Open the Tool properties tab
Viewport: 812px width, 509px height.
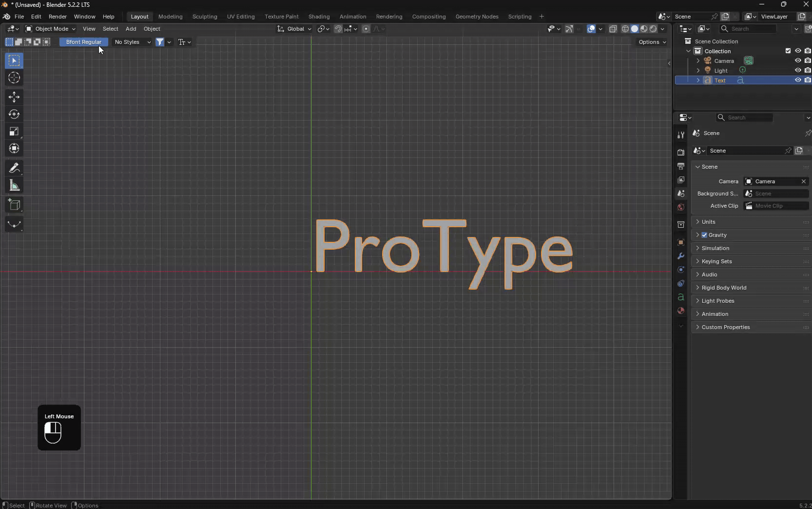click(681, 135)
